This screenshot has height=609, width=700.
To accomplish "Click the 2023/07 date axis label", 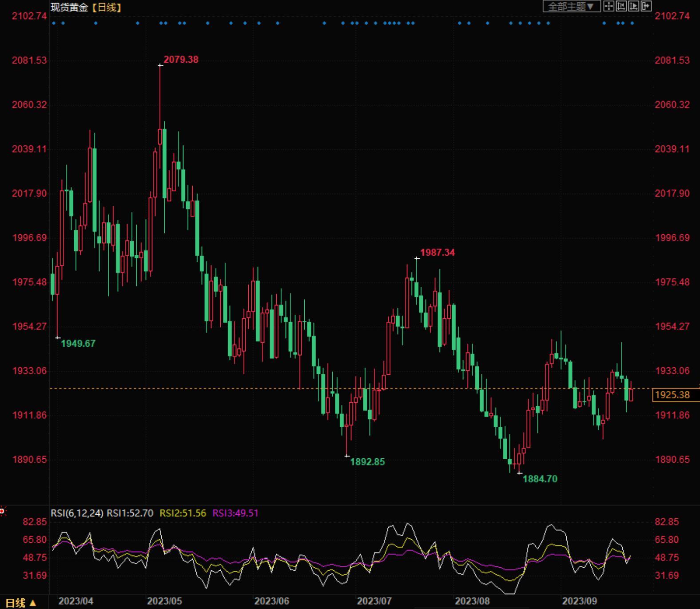I will 374,601.
